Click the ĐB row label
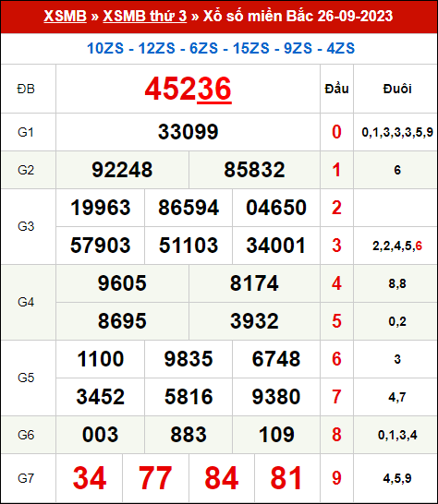 point(26,89)
